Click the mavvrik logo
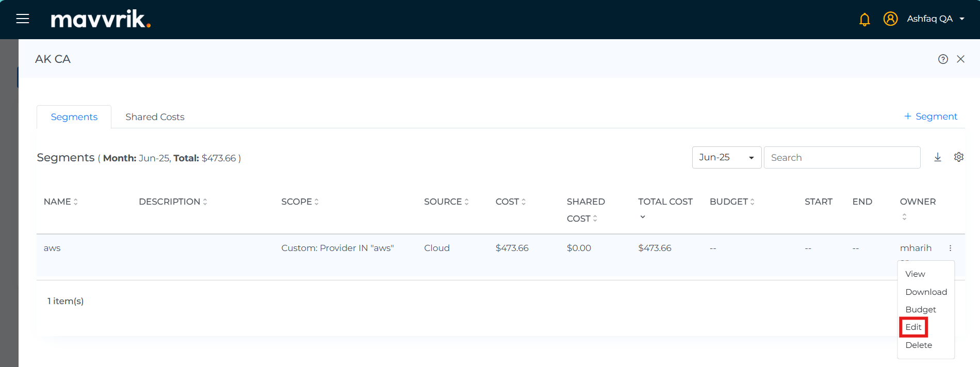 tap(101, 20)
